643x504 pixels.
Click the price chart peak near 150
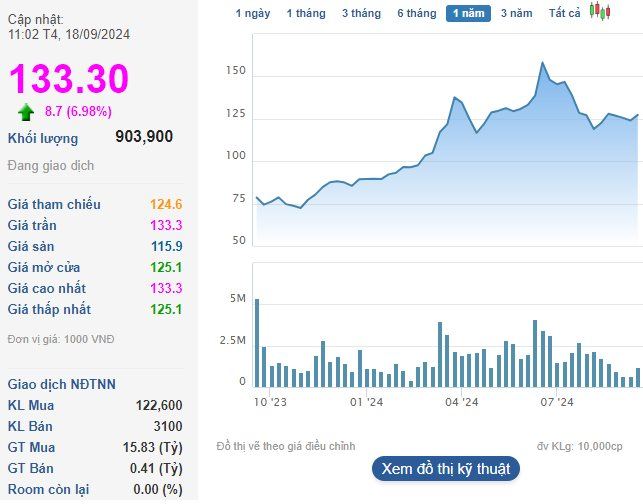(x=543, y=63)
